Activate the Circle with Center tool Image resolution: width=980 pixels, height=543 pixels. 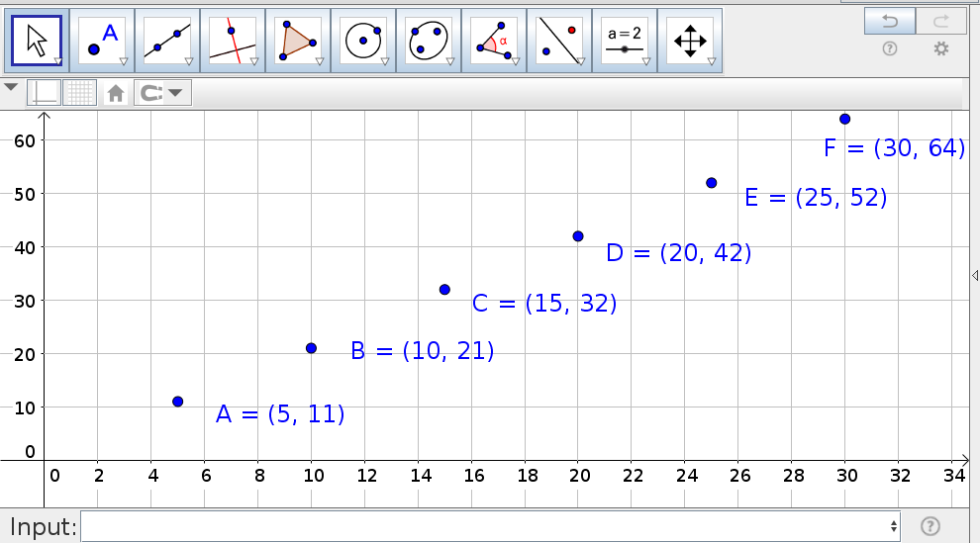click(362, 41)
